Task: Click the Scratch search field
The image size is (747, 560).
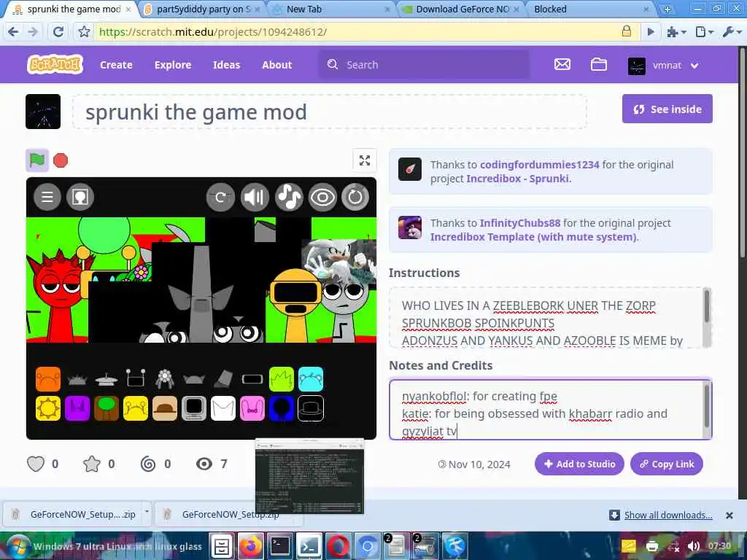Action: (424, 65)
